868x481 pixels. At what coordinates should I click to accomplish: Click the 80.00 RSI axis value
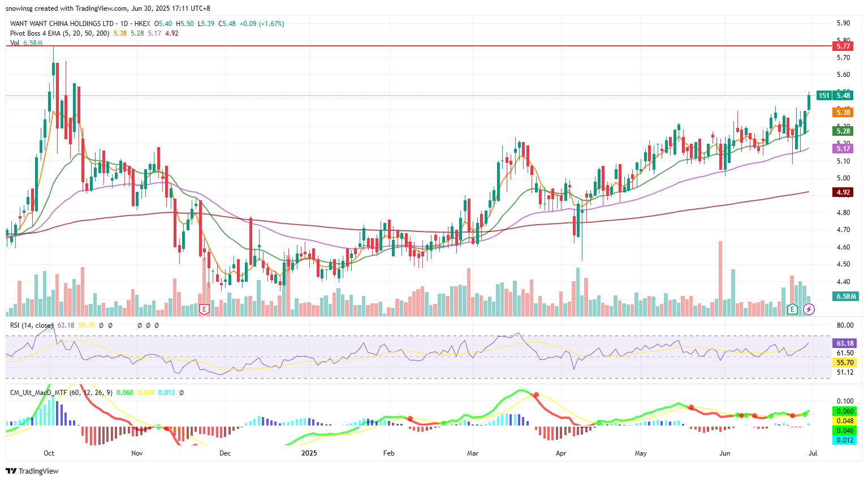845,325
